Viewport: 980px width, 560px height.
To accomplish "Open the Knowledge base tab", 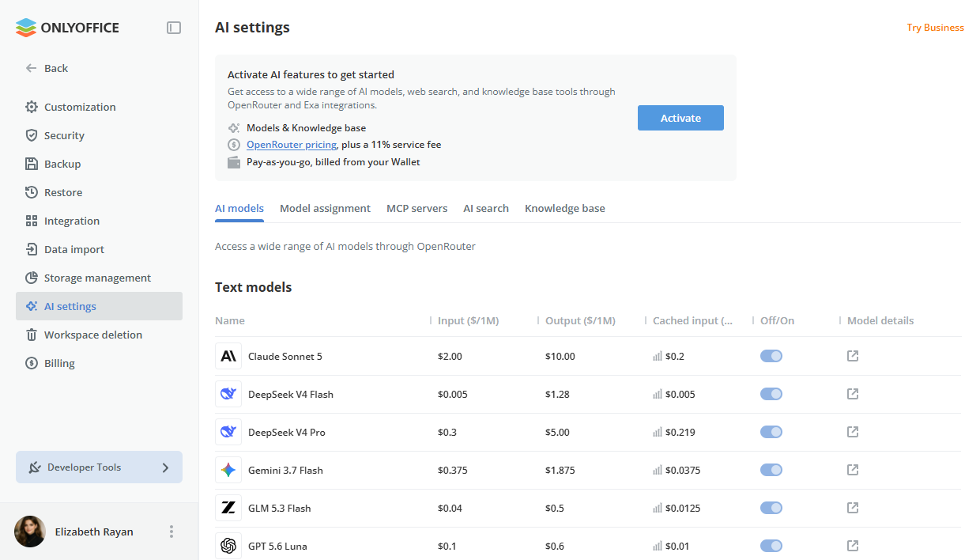I will pos(565,209).
